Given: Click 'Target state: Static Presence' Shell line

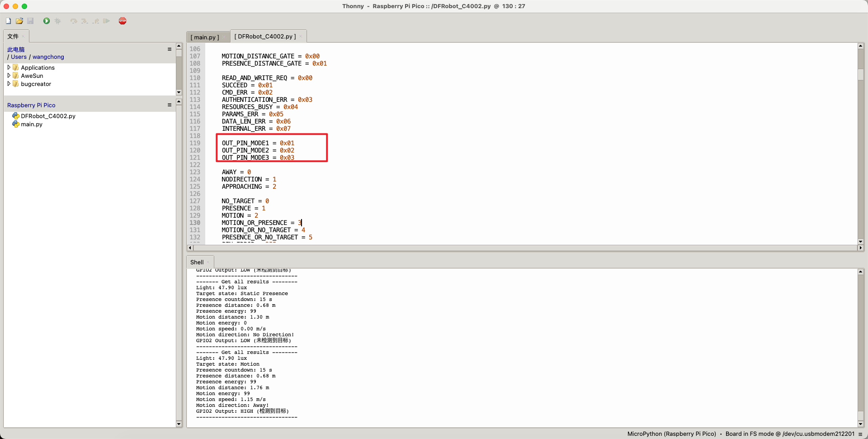Looking at the screenshot, I should coord(242,293).
